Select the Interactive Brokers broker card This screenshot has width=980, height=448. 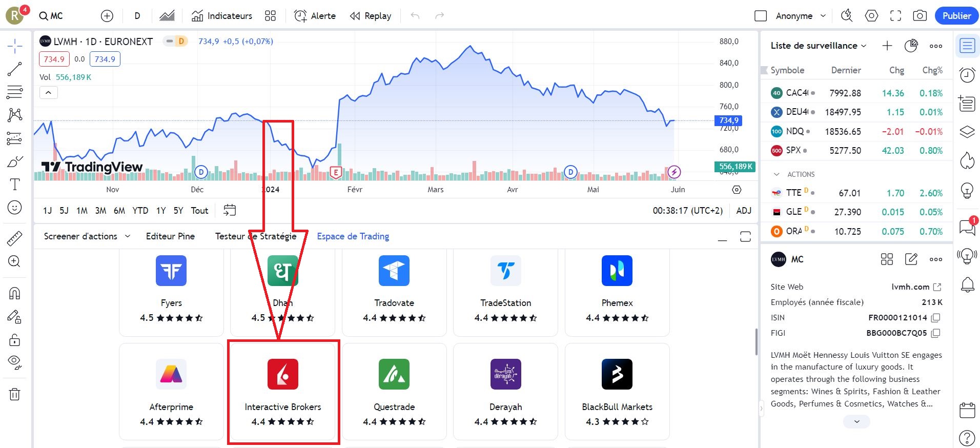pos(283,392)
